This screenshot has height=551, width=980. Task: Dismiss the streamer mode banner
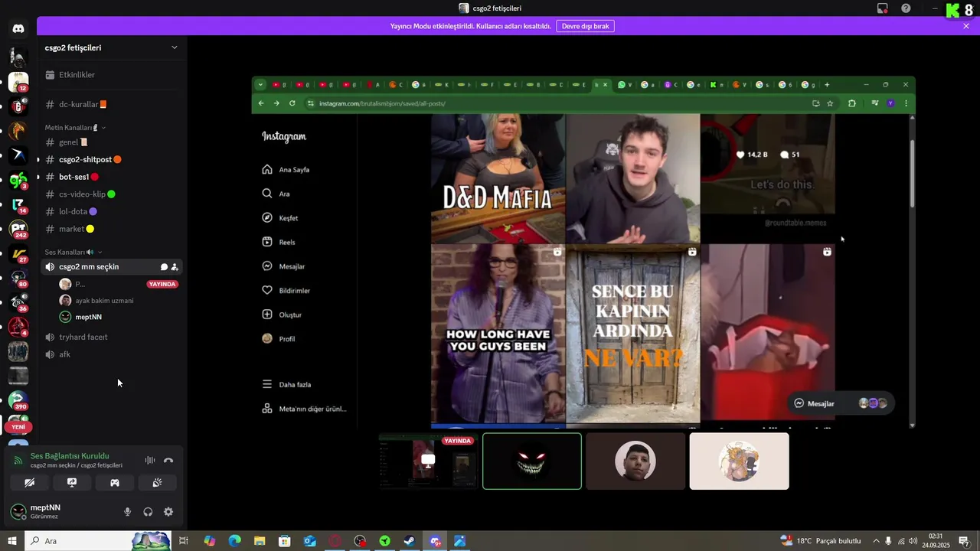[966, 26]
